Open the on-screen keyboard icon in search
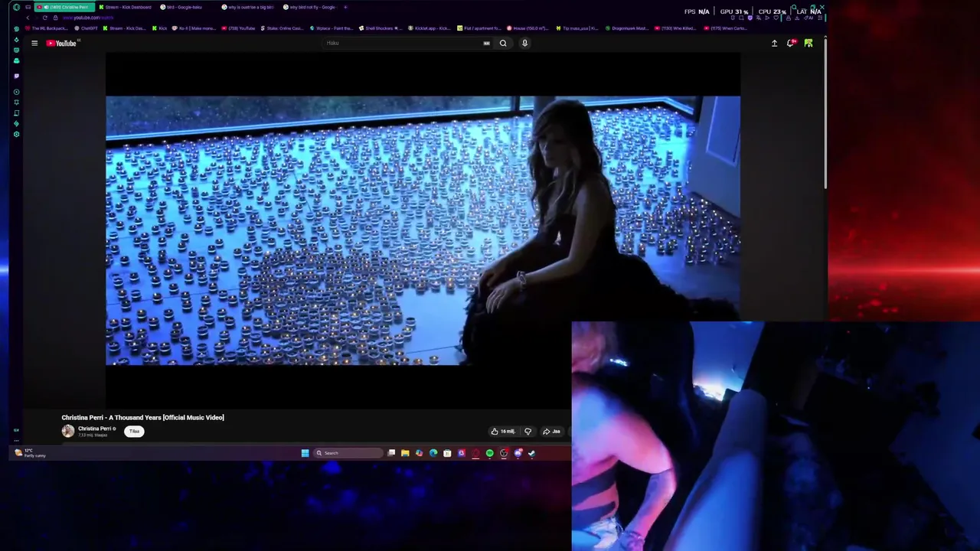Image resolution: width=980 pixels, height=551 pixels. (486, 43)
